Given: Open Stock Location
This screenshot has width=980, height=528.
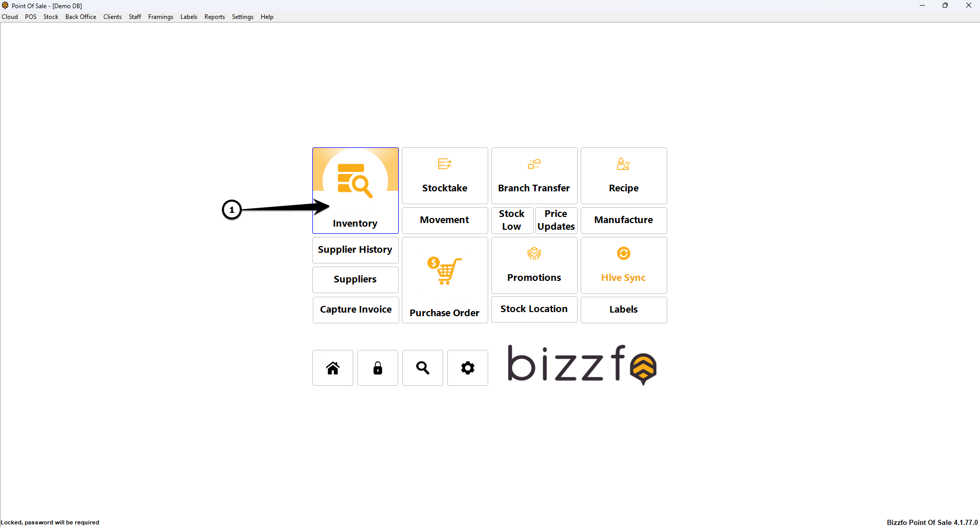Looking at the screenshot, I should tap(534, 309).
